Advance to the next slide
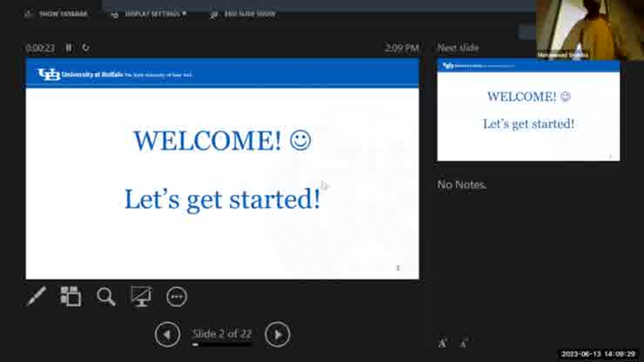 click(277, 334)
